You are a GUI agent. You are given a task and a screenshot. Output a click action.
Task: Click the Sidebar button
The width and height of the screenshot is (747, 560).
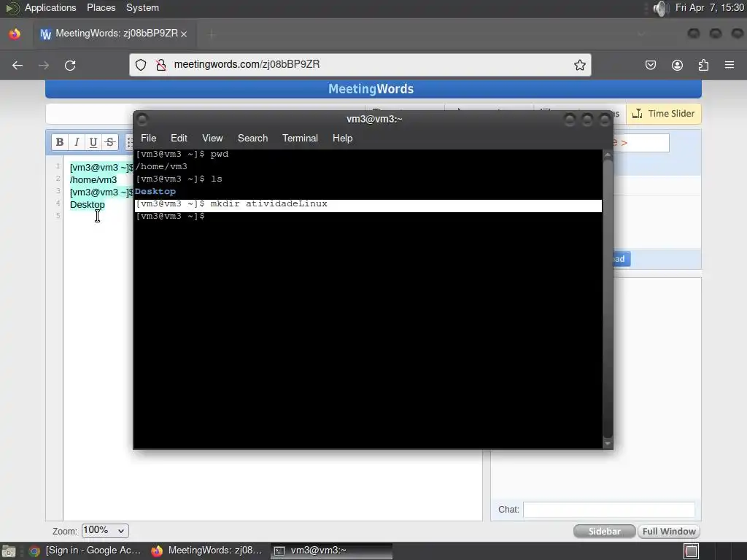pyautogui.click(x=604, y=532)
